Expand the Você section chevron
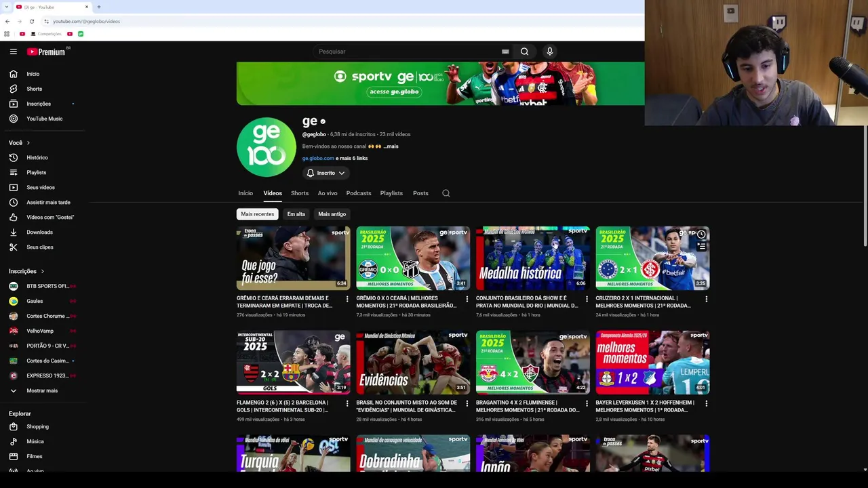Viewport: 868px width, 488px height. (x=28, y=143)
